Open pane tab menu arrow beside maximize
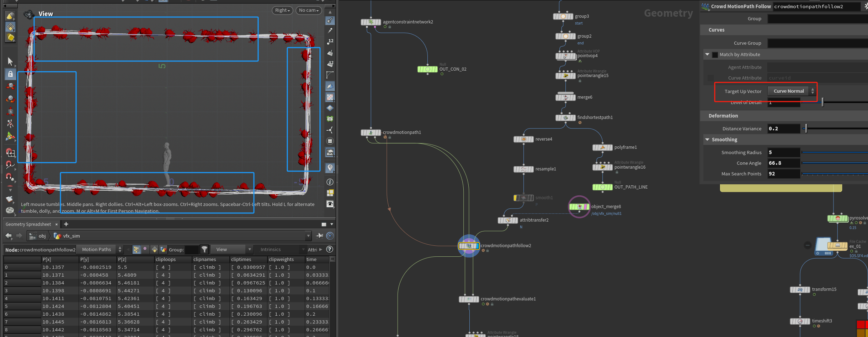Viewport: 868px width, 337px height. (332, 224)
